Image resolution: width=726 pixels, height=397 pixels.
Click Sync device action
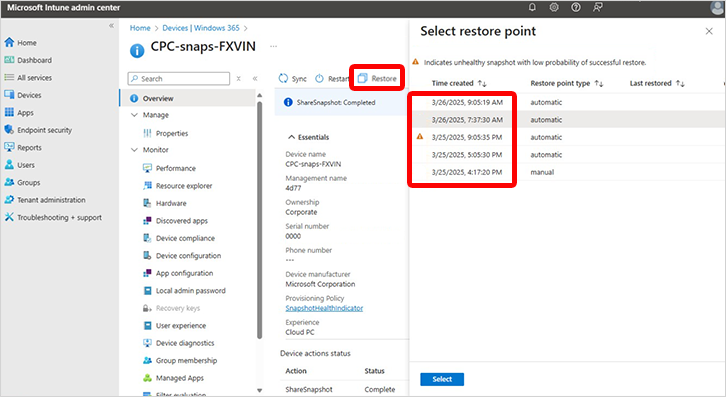point(293,79)
